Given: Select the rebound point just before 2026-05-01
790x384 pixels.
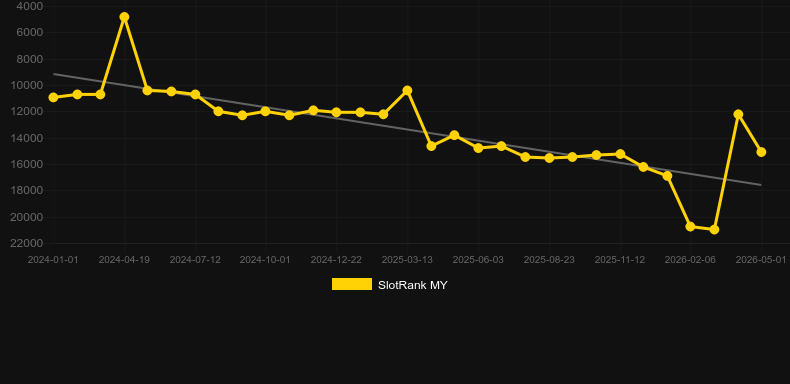Looking at the screenshot, I should tap(738, 114).
